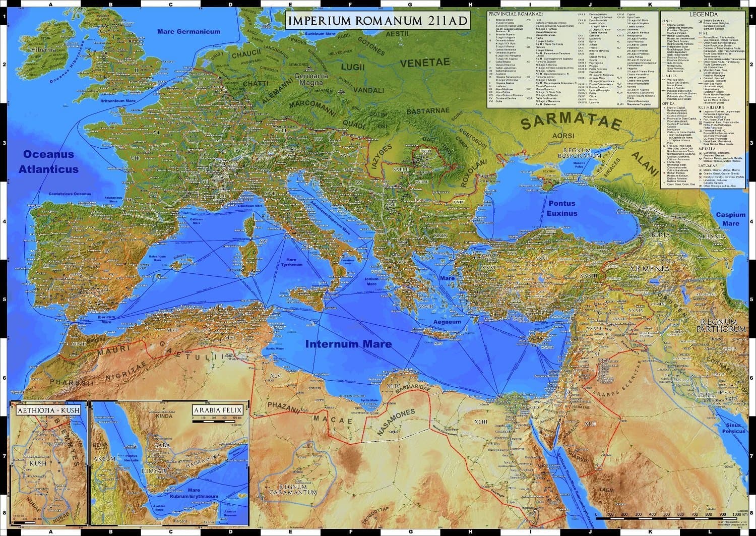Click the Praetorian Fleet icon in the legend
The image size is (756, 536).
[x=700, y=122]
